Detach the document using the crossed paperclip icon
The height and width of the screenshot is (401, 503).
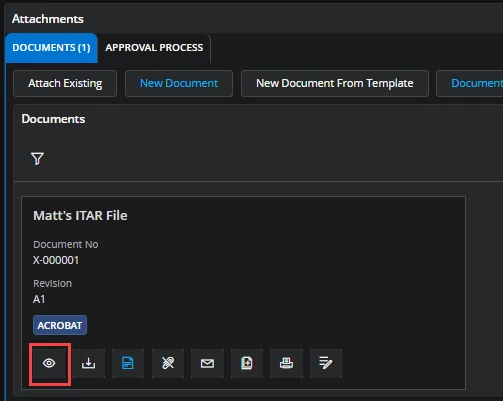coord(168,363)
